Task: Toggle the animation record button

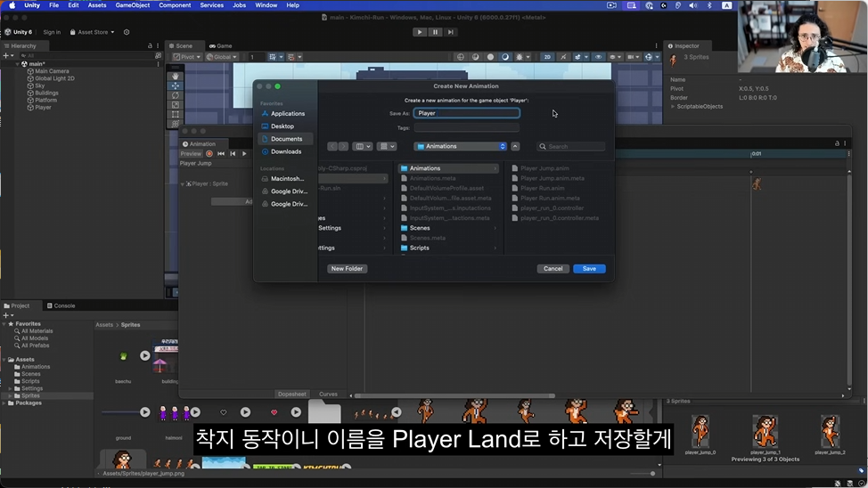Action: pyautogui.click(x=209, y=154)
